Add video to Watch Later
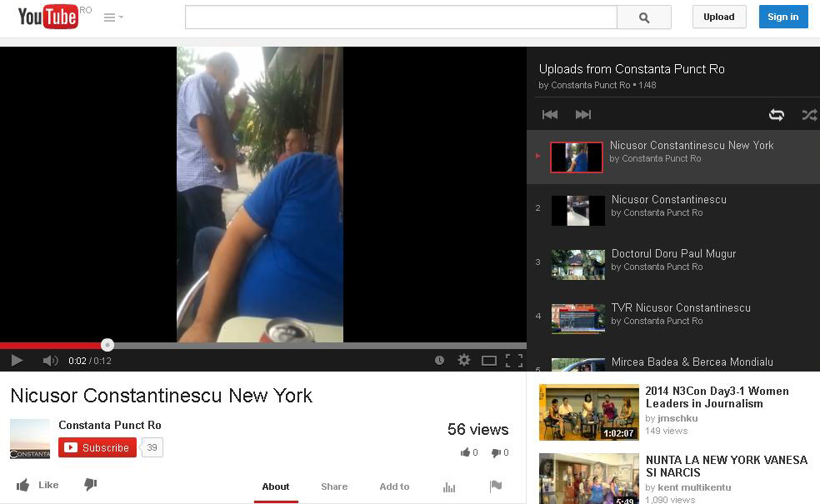 440,360
